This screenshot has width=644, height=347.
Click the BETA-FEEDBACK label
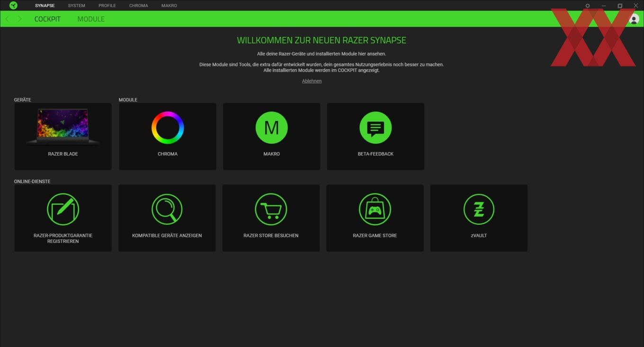click(376, 154)
